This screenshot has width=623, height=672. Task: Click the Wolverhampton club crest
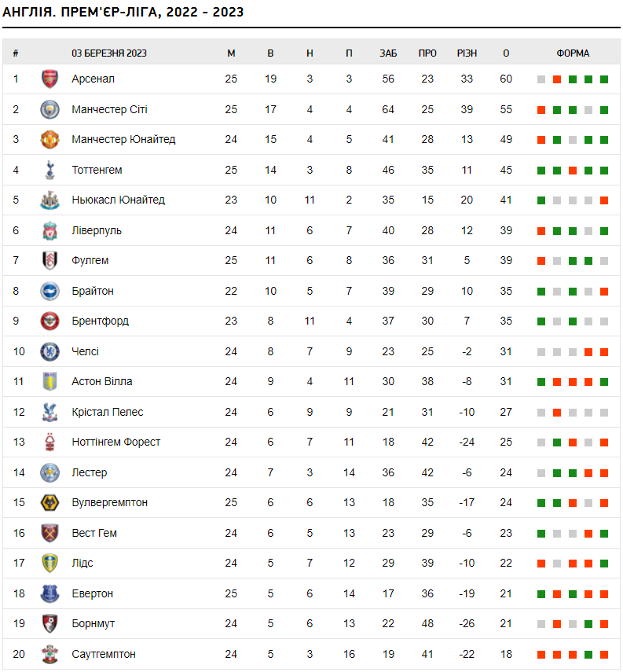pos(49,503)
